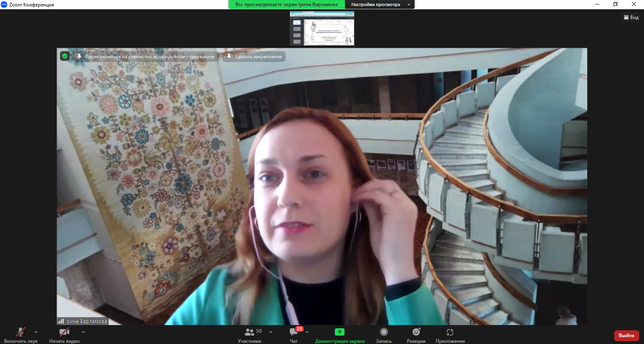The height and width of the screenshot is (344, 644).
Task: Expand audio options arrow next to microphone
Action: coord(36,332)
